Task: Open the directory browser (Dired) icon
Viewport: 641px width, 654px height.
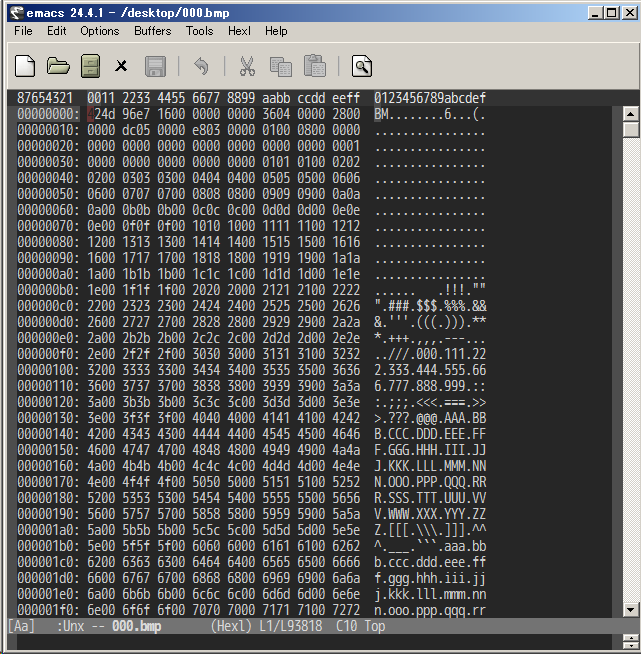Action: click(90, 67)
